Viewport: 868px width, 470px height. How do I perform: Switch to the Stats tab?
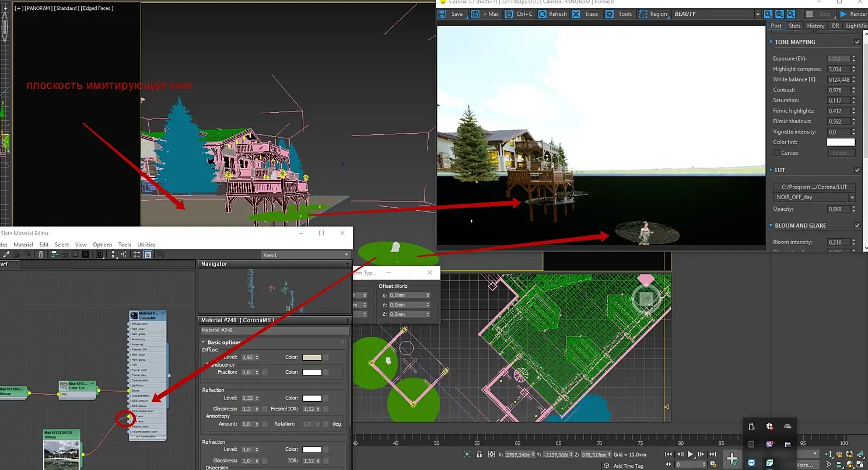coord(794,26)
